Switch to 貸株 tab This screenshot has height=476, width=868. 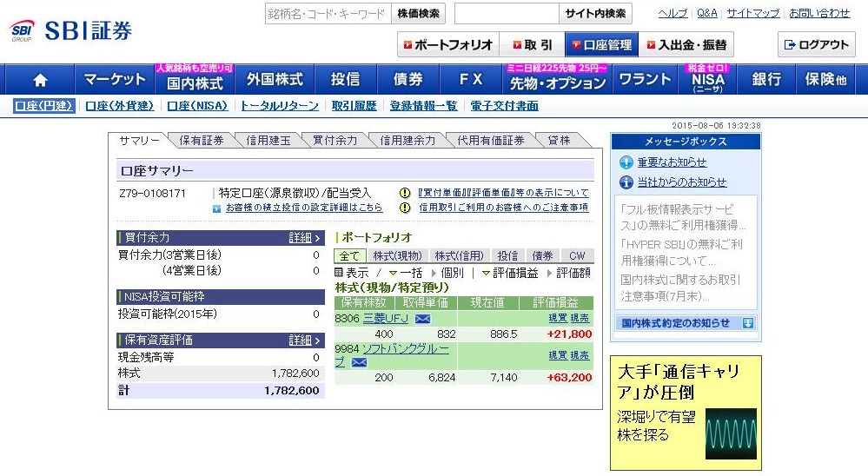coord(559,141)
